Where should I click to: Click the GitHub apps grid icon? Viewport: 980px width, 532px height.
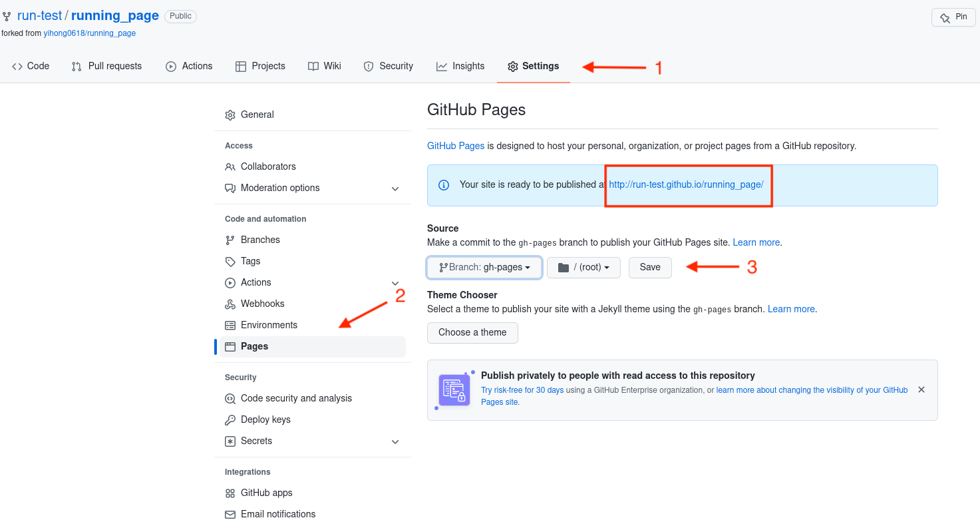230,493
